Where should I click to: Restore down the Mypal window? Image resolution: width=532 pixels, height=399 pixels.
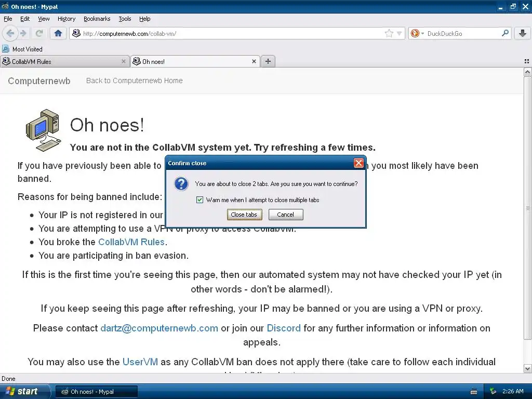coord(513,7)
